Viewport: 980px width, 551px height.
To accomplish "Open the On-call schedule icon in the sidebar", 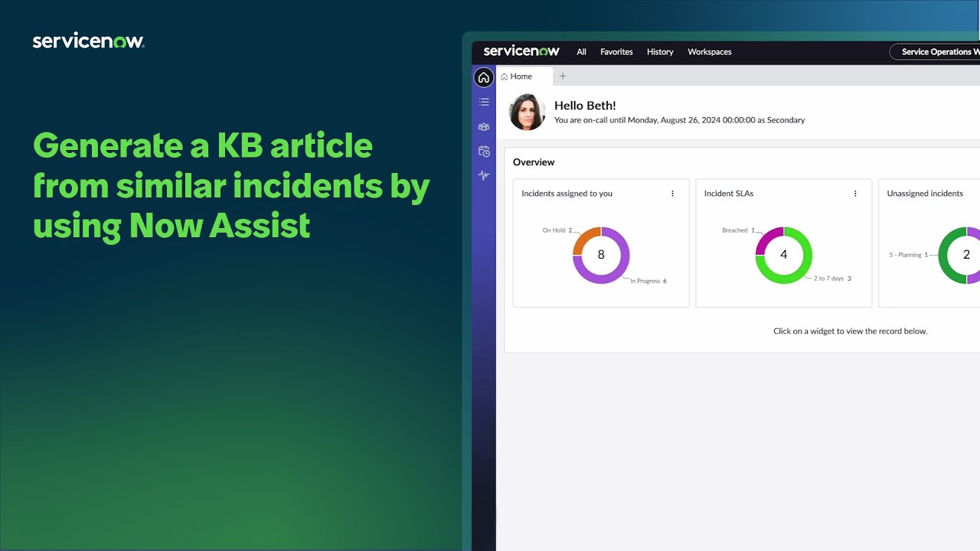I will [x=483, y=151].
